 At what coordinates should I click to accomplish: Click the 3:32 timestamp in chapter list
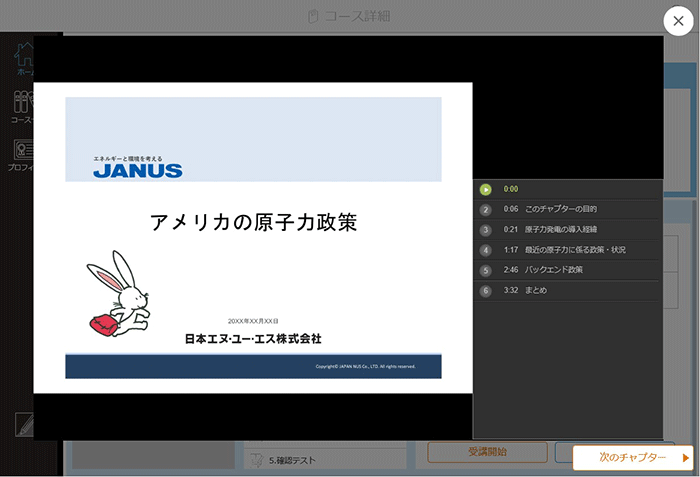tap(511, 290)
